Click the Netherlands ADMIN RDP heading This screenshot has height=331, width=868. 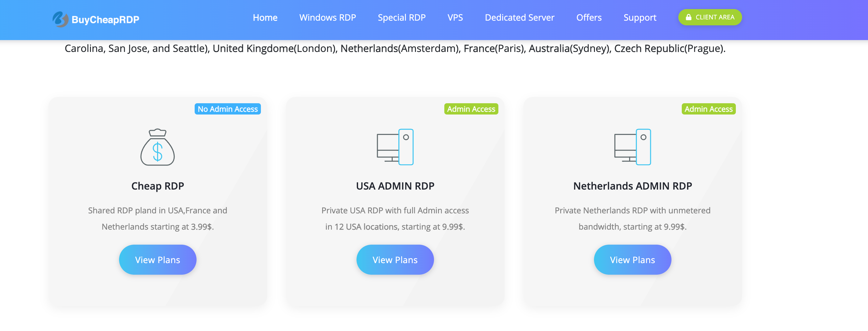click(632, 186)
